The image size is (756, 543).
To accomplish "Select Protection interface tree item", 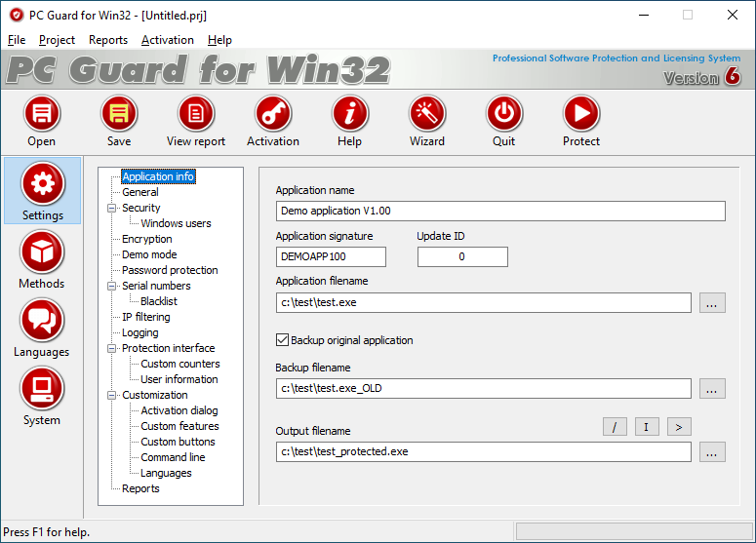I will tap(168, 348).
